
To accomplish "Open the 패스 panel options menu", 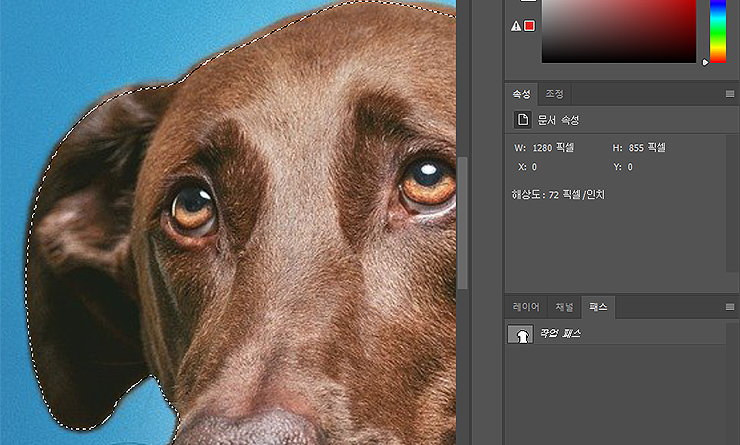I will point(730,307).
